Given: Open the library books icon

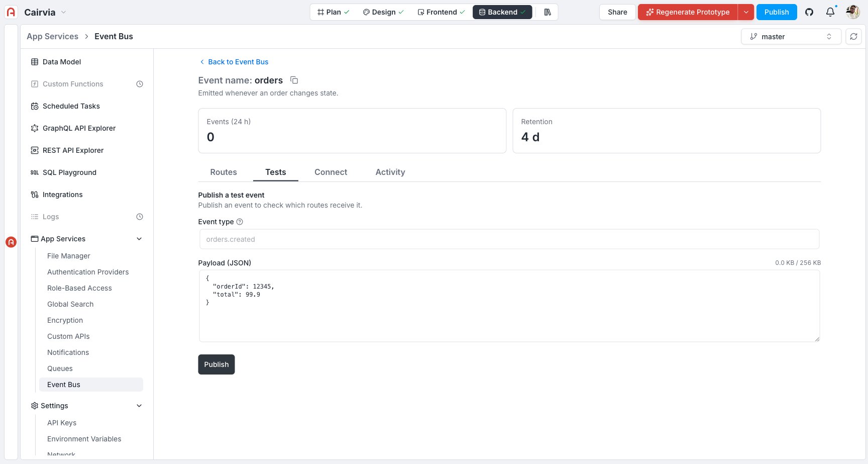Looking at the screenshot, I should [x=548, y=12].
